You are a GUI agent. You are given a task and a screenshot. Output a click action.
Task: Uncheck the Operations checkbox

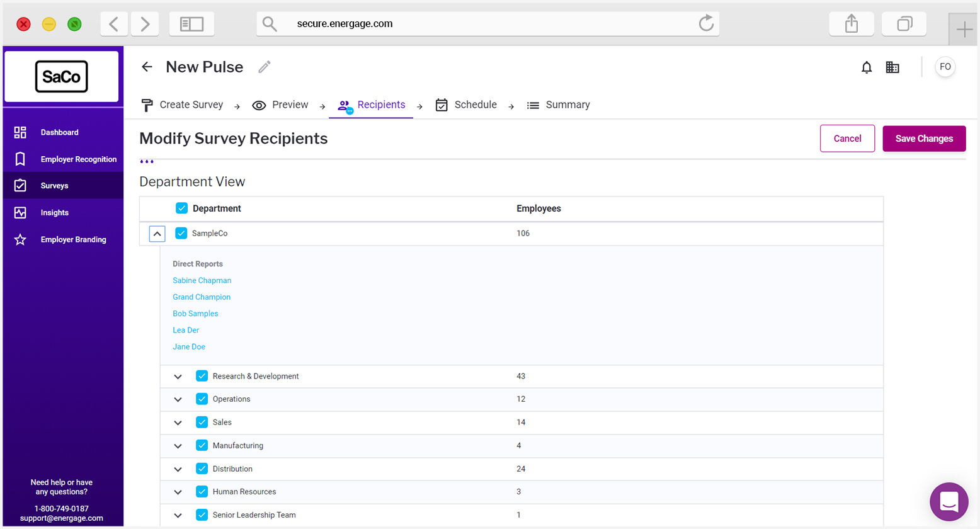pyautogui.click(x=202, y=399)
